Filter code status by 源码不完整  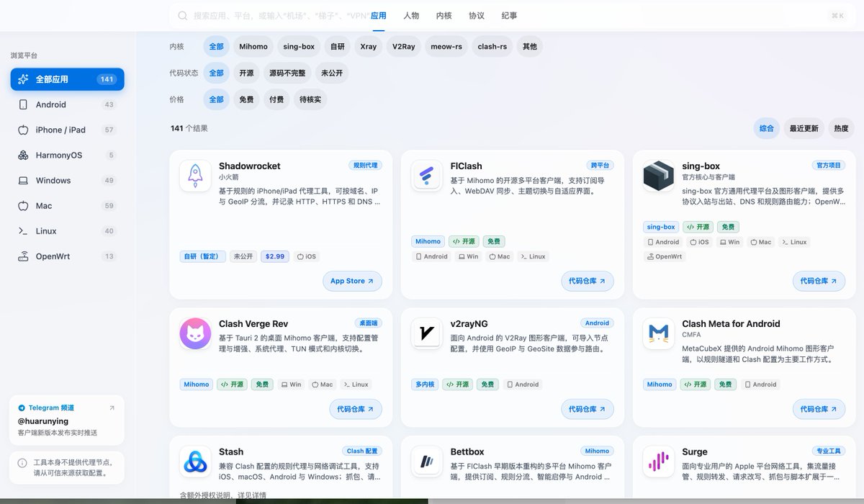coord(287,73)
